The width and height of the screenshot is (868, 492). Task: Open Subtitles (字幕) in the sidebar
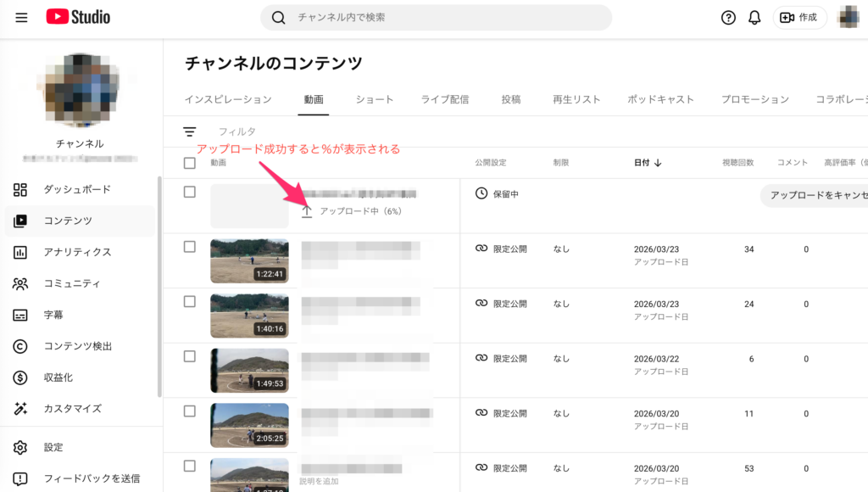click(x=53, y=315)
